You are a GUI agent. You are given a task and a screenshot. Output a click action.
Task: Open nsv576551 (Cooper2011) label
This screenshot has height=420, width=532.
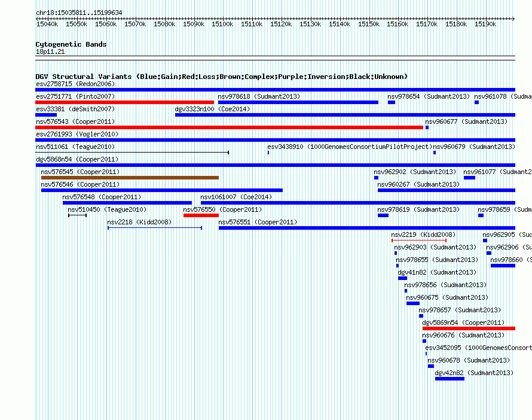[x=258, y=222]
